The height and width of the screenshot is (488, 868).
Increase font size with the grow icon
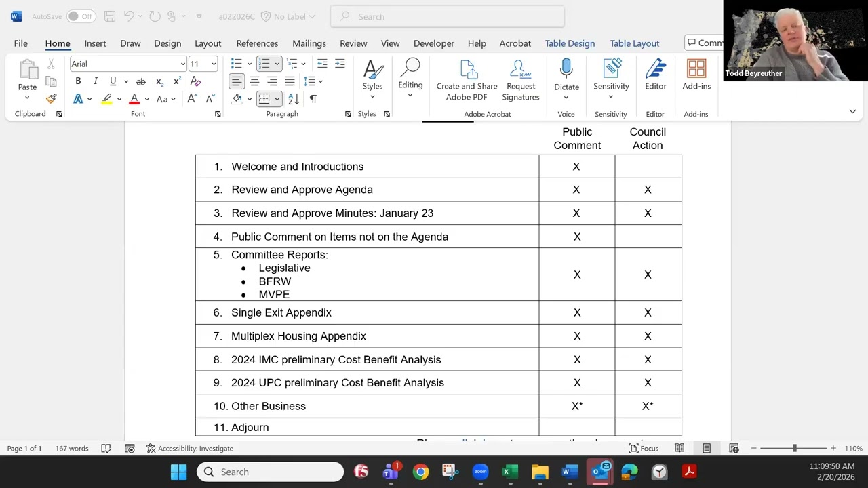(x=192, y=99)
